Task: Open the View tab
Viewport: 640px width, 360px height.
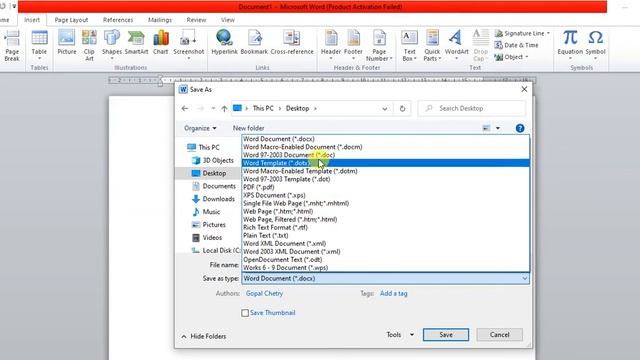Action: pos(228,20)
